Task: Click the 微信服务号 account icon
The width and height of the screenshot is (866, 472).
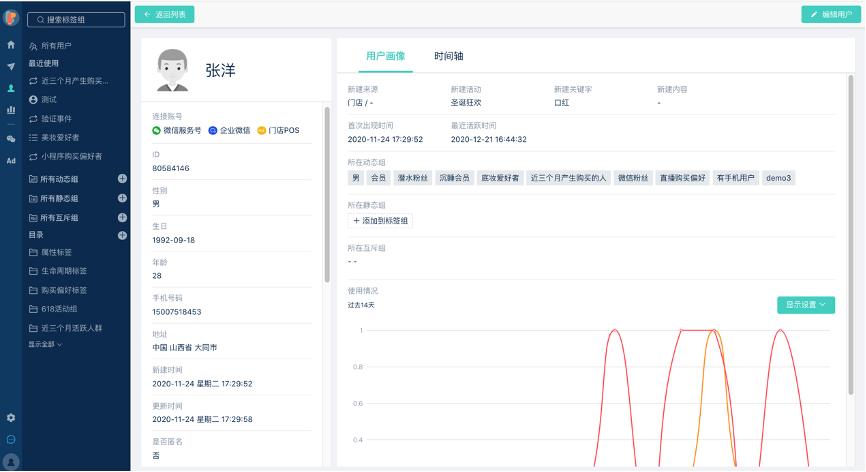Action: (x=156, y=130)
